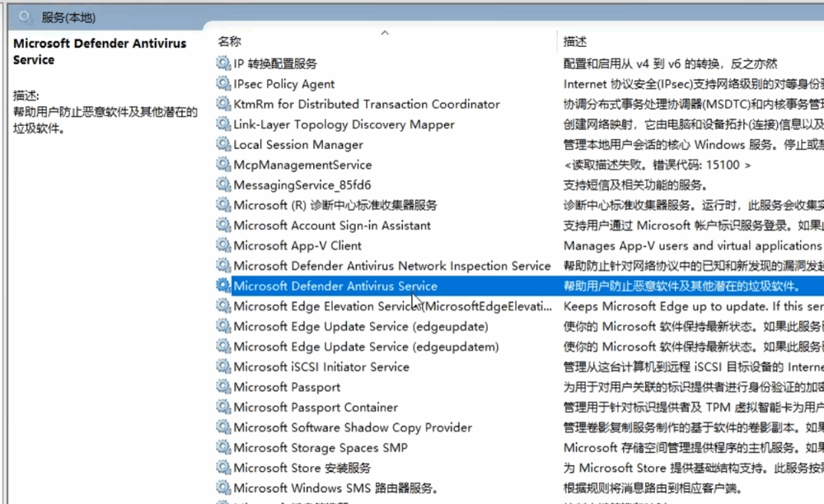The image size is (824, 504).
Task: Click the gear icon for Microsoft Passport
Action: pyautogui.click(x=223, y=386)
